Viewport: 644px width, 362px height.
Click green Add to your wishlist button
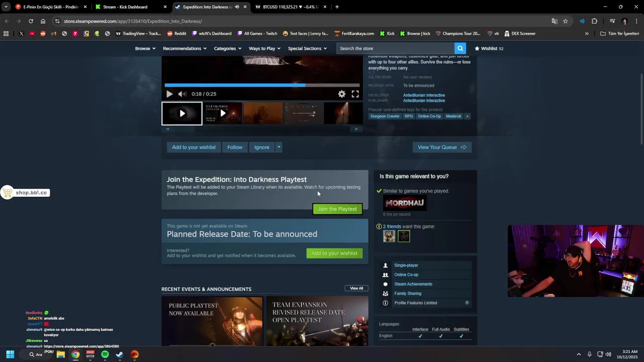point(334,253)
